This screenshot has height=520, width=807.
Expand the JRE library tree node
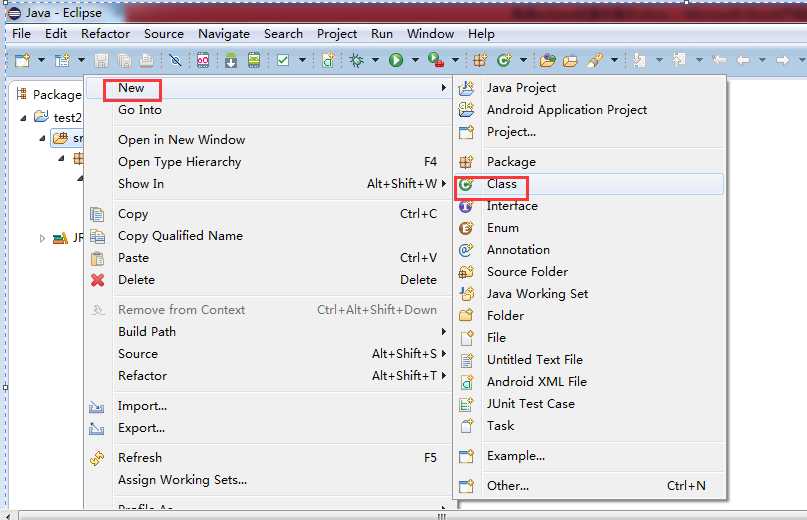coord(42,238)
